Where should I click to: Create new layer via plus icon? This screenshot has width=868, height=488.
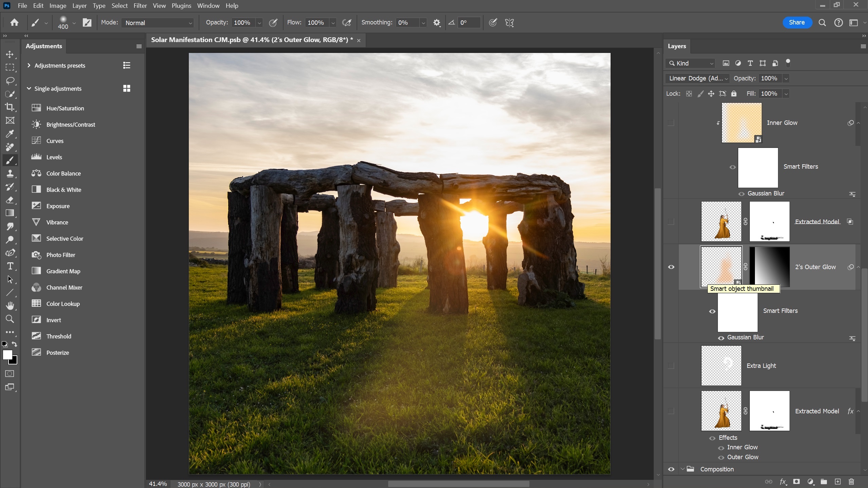pos(838,482)
